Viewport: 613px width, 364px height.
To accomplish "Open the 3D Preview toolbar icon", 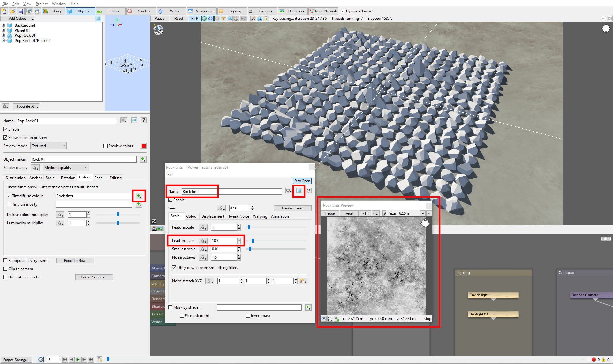I will (37, 11).
